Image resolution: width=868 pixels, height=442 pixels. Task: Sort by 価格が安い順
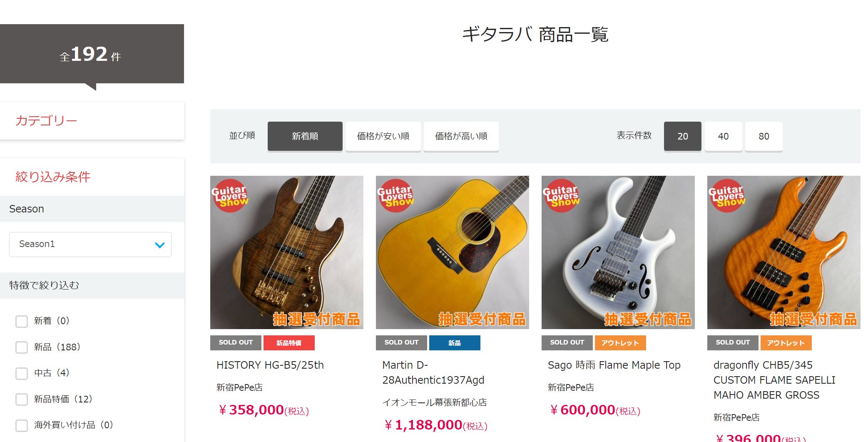pos(383,136)
